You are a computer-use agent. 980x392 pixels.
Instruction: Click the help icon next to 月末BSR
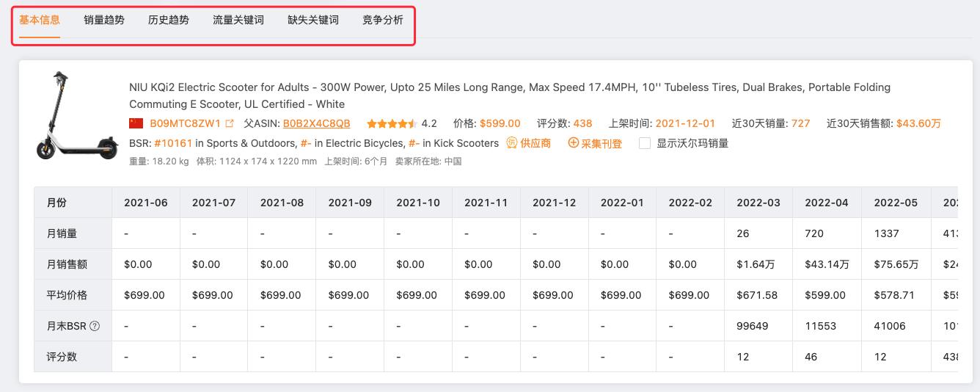pyautogui.click(x=95, y=326)
